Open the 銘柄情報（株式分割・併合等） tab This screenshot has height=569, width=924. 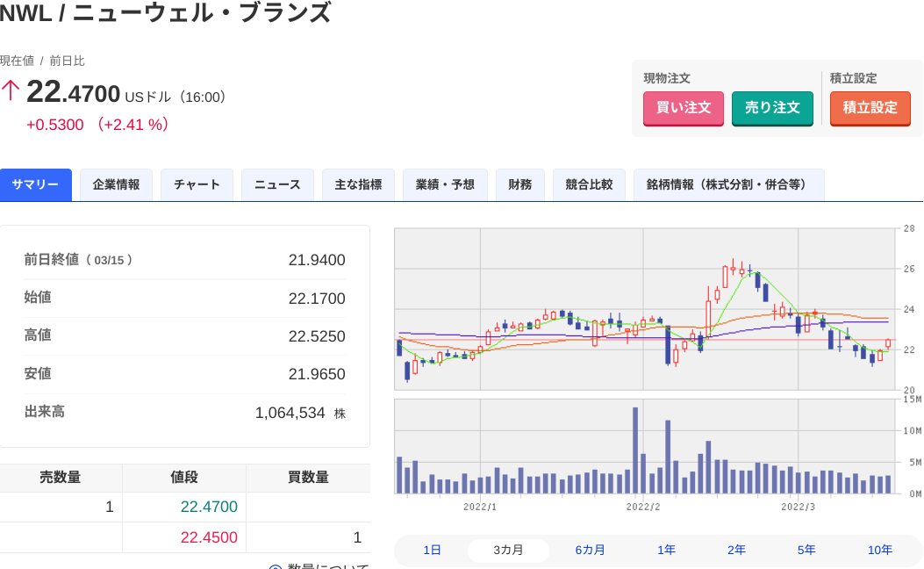729,184
